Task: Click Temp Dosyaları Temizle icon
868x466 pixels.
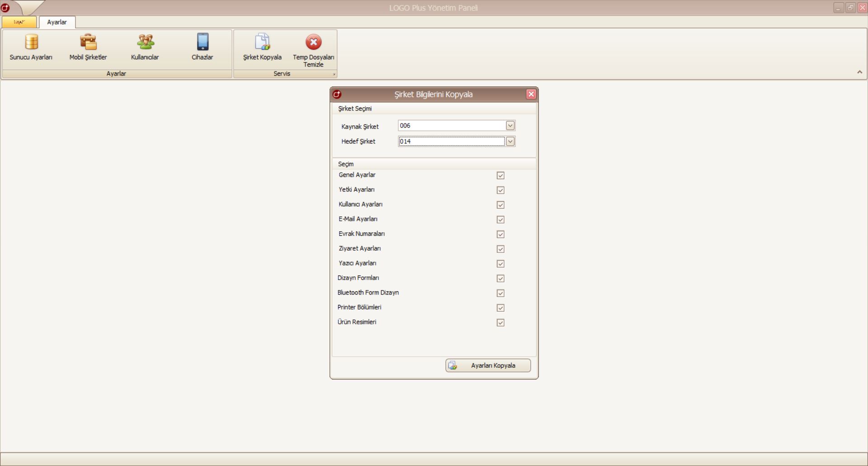Action: click(313, 49)
